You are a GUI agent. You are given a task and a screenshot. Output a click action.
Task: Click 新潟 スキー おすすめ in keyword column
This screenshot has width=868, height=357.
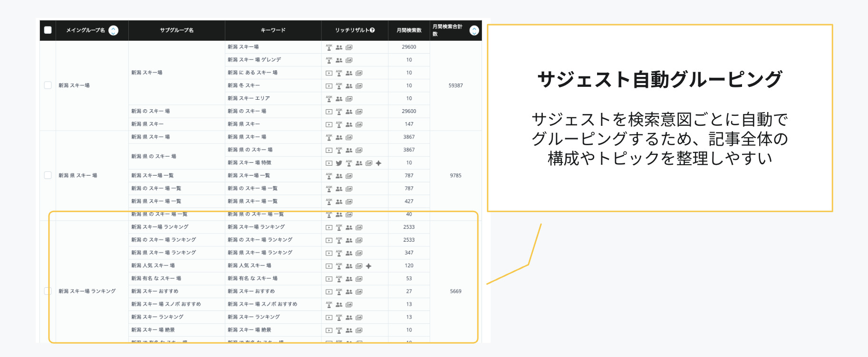[251, 291]
